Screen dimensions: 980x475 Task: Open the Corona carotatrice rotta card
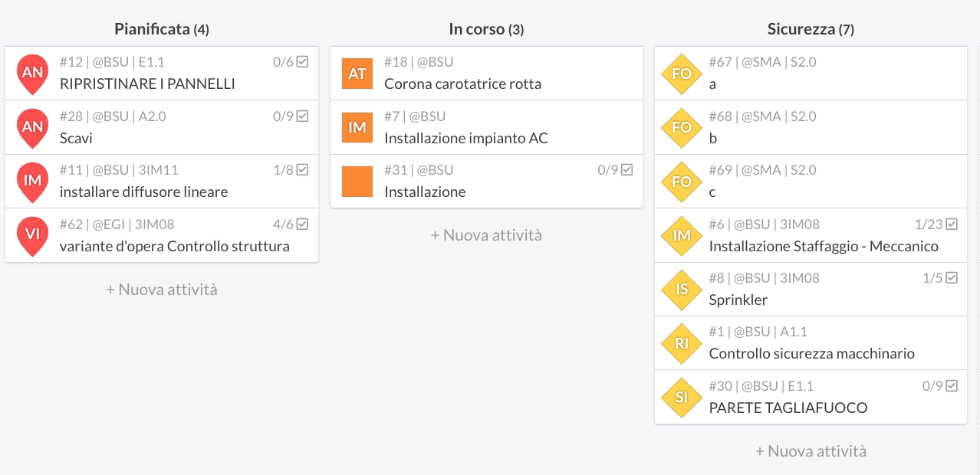click(x=486, y=74)
